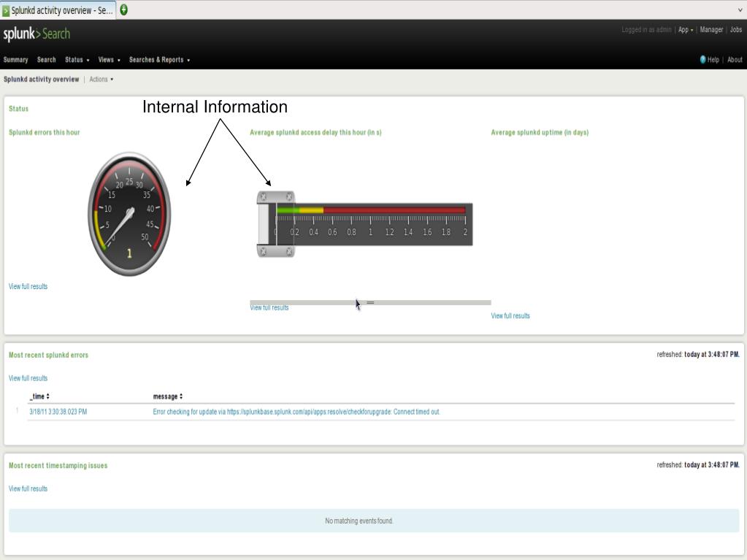This screenshot has width=747, height=560.
Task: Select the Splunkd activity overview browser tab
Action: [58, 10]
